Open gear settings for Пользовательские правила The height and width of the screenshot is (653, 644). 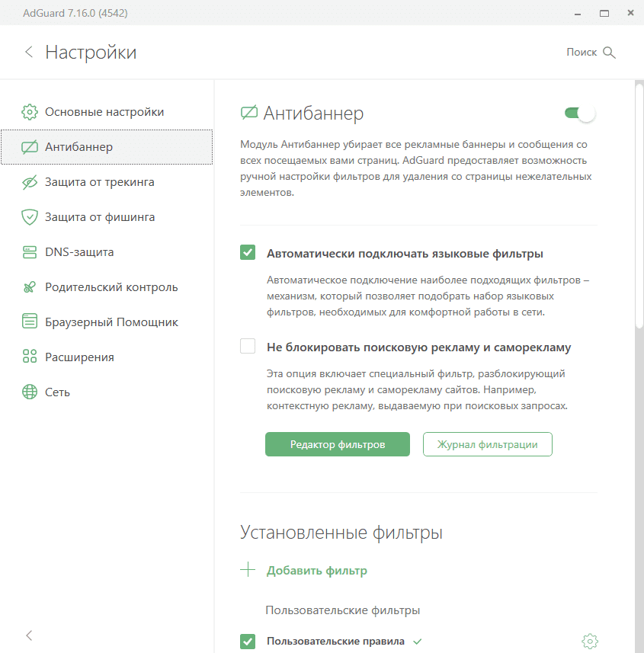[x=590, y=642]
